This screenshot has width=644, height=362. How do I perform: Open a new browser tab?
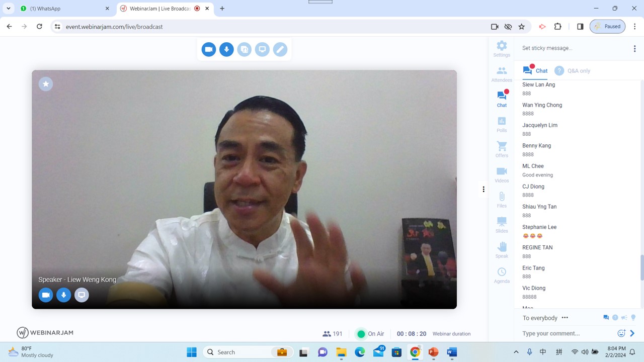coord(222,9)
